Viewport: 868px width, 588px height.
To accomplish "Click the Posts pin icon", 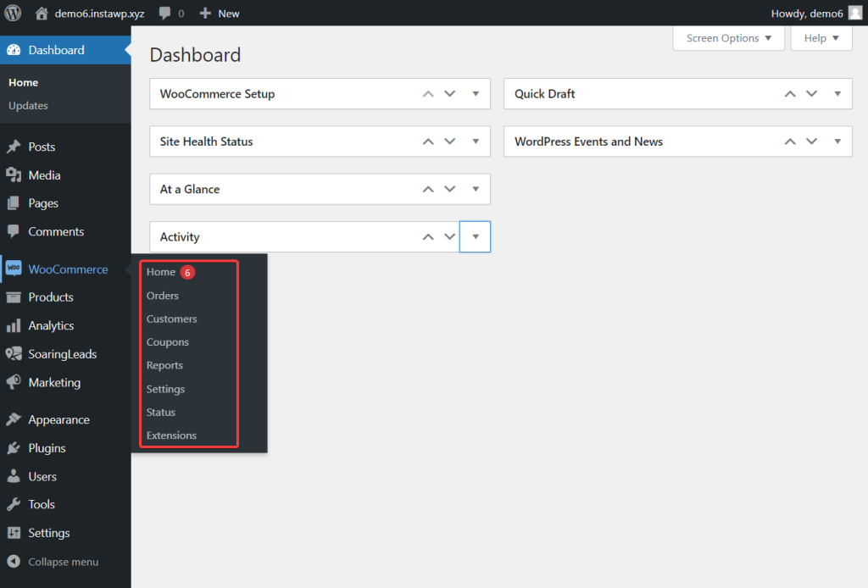I will (x=14, y=147).
